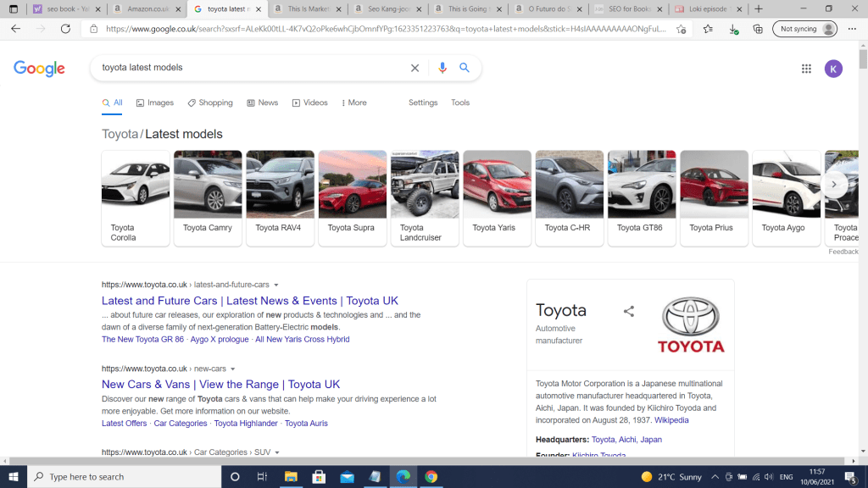Image resolution: width=868 pixels, height=488 pixels.
Task: Open the Wikipedia link in Toyota panel
Action: pyautogui.click(x=671, y=420)
